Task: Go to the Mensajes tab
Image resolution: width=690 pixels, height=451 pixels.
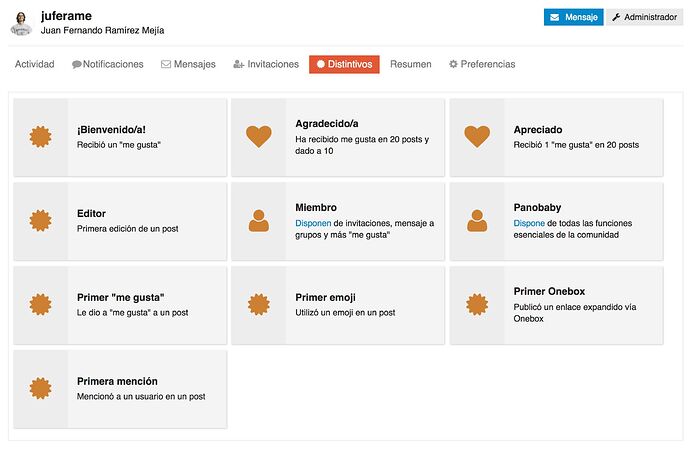Action: (x=188, y=64)
